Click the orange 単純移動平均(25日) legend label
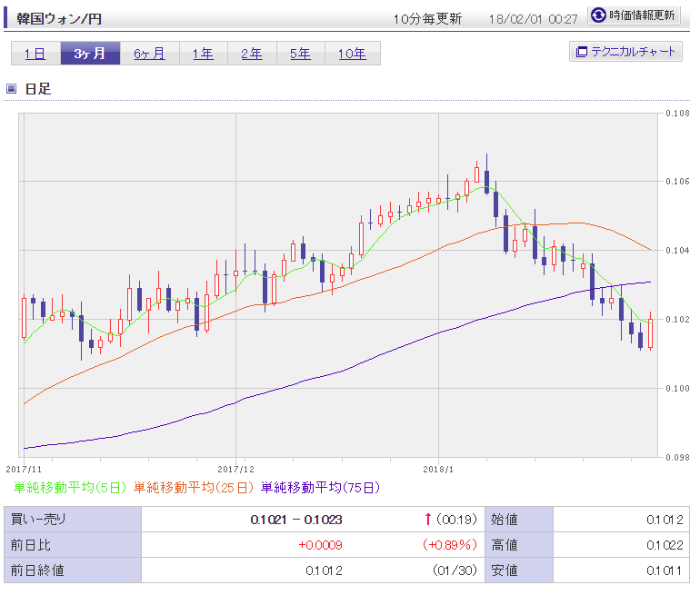This screenshot has height=595, width=700. (195, 488)
